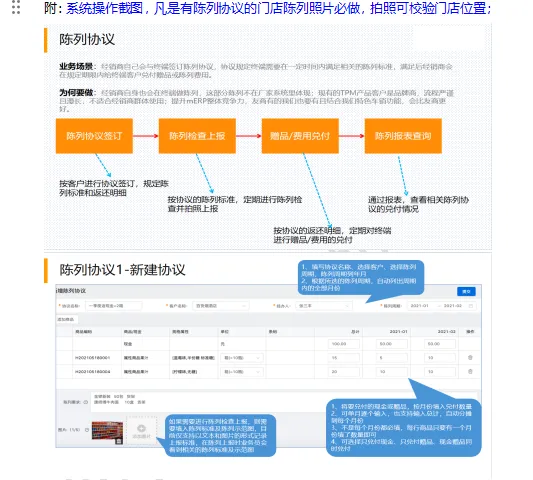
Task: Click 2021-02 field in row H202105180001
Action: pos(440,358)
